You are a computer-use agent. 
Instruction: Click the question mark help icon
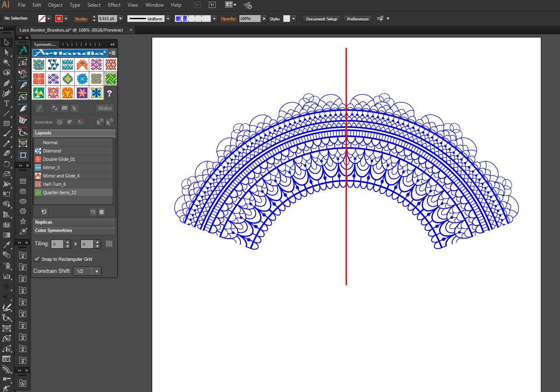pos(109,93)
